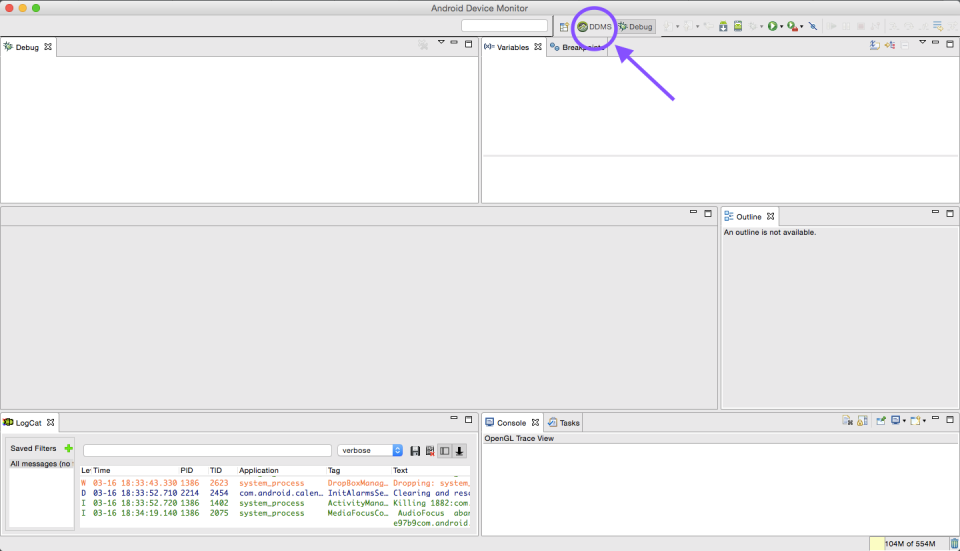Toggle LogCat scroll lock button

(x=459, y=451)
